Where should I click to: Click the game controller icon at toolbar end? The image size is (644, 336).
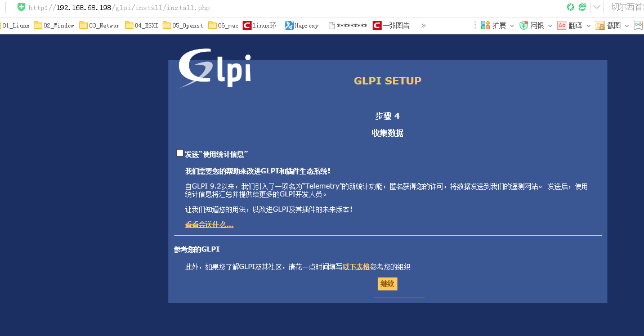638,25
